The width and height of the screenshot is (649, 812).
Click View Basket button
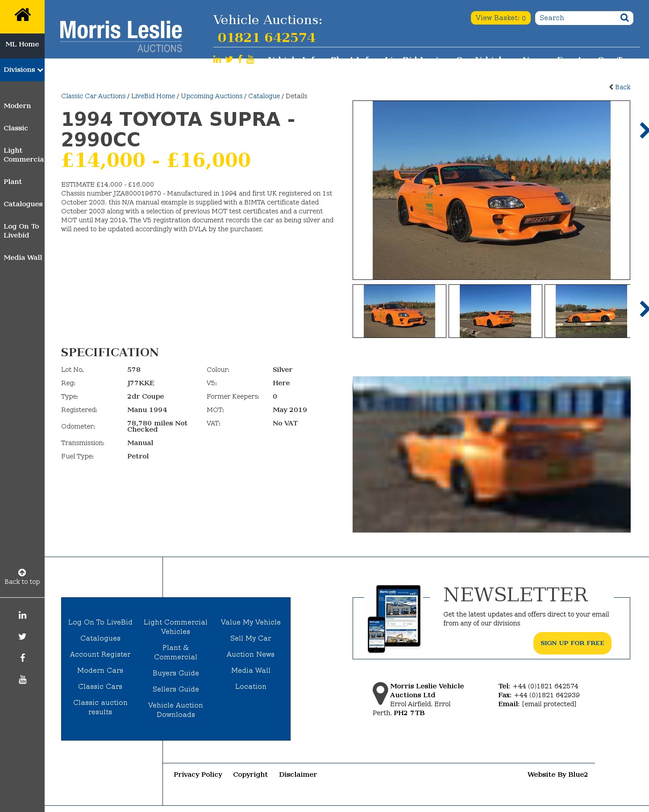[x=500, y=18]
